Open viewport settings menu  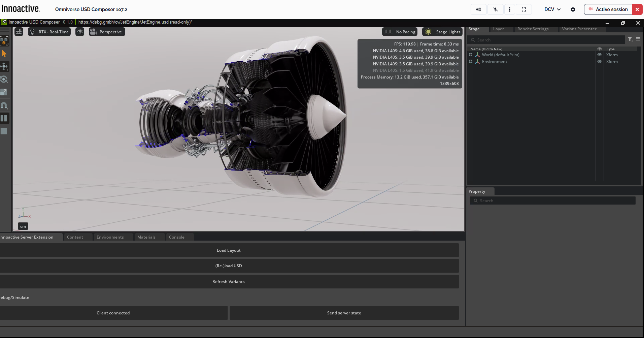click(19, 31)
